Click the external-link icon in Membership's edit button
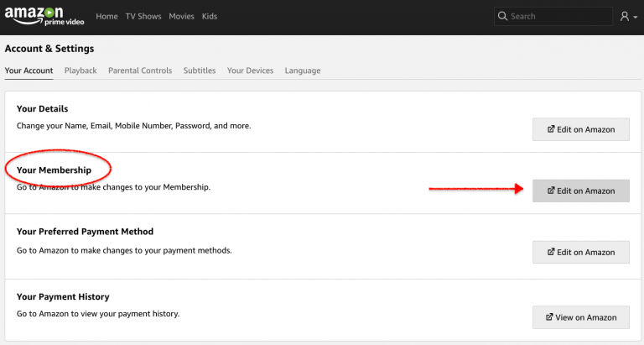644x345 pixels. click(x=551, y=191)
